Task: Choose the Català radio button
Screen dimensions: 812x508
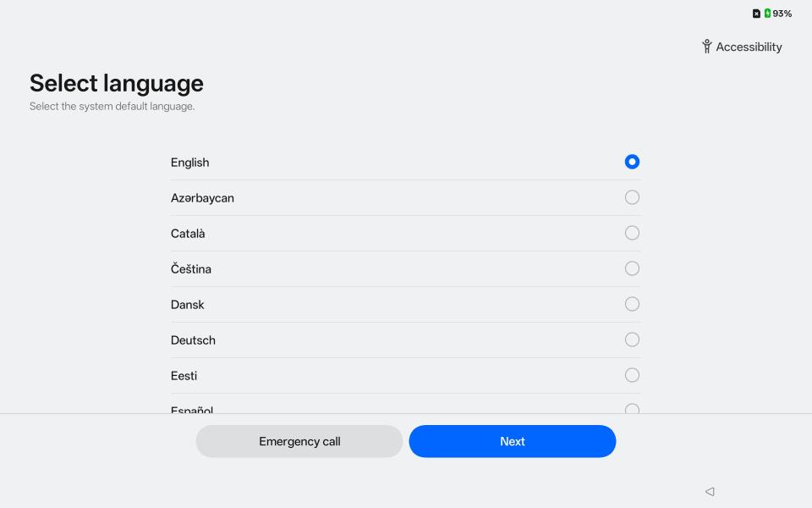Action: pos(632,233)
